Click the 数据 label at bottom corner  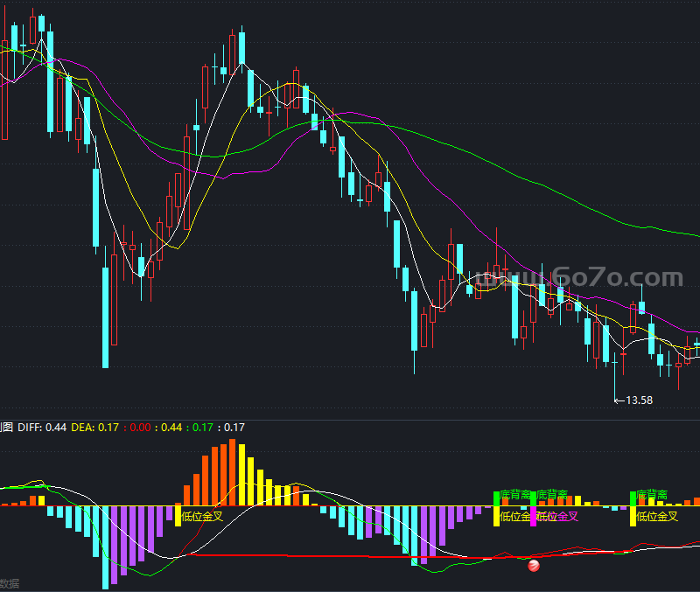pyautogui.click(x=9, y=583)
